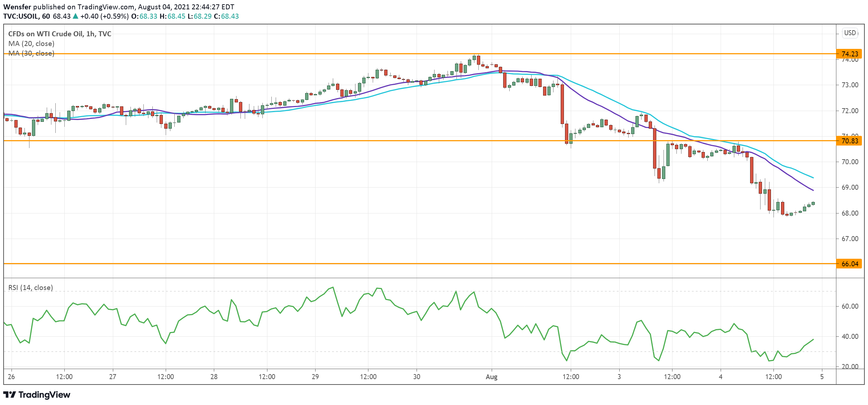The image size is (868, 405).
Task: Click the Aug label on the time axis
Action: (x=491, y=377)
